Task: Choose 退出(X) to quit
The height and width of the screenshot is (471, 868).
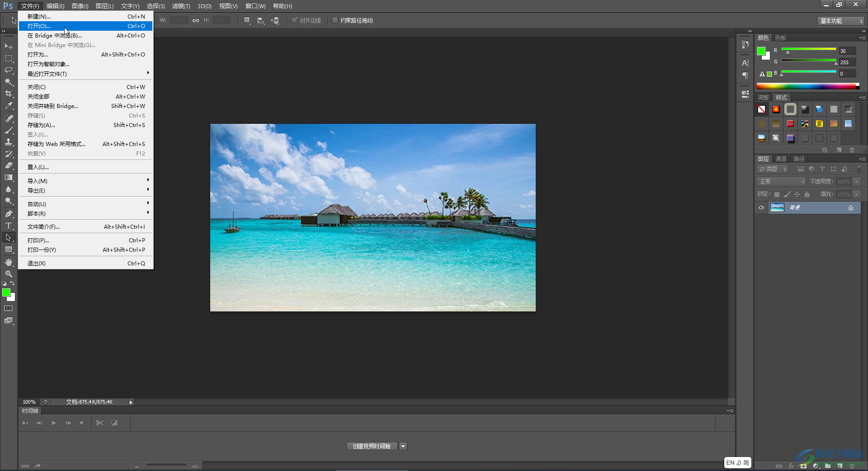Action: 86,263
